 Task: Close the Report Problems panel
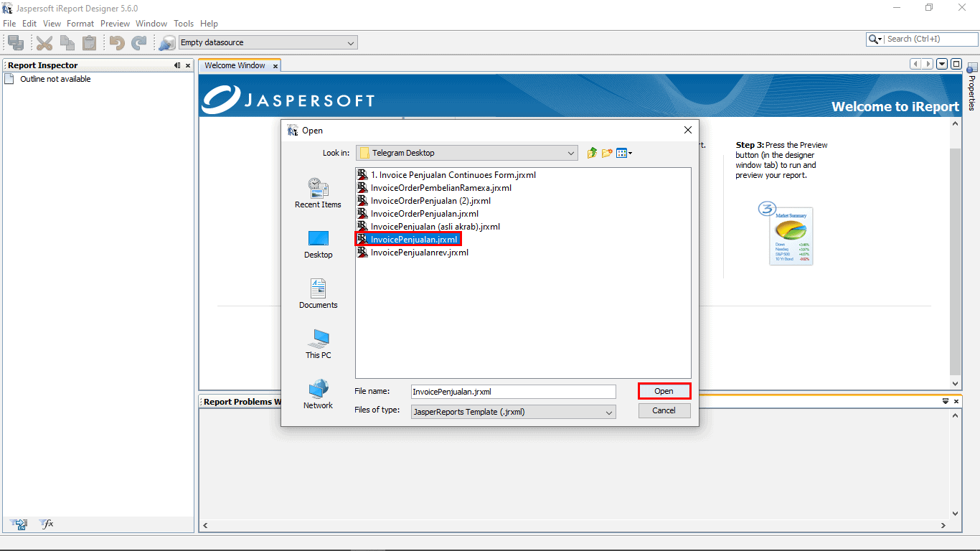tap(956, 402)
